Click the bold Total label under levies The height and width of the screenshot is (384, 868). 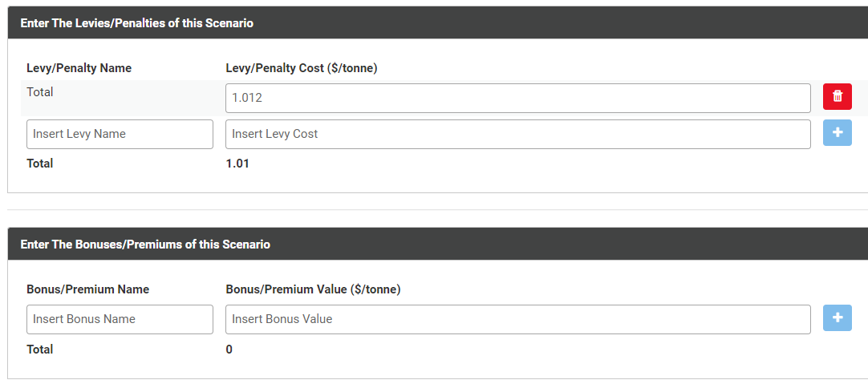pos(40,164)
